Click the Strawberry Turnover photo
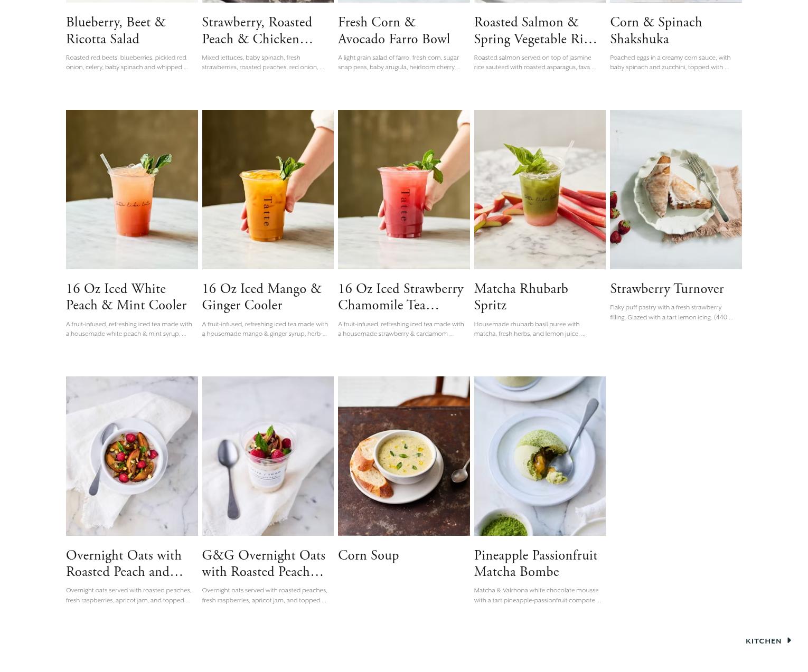This screenshot has width=808, height=672. point(676,190)
